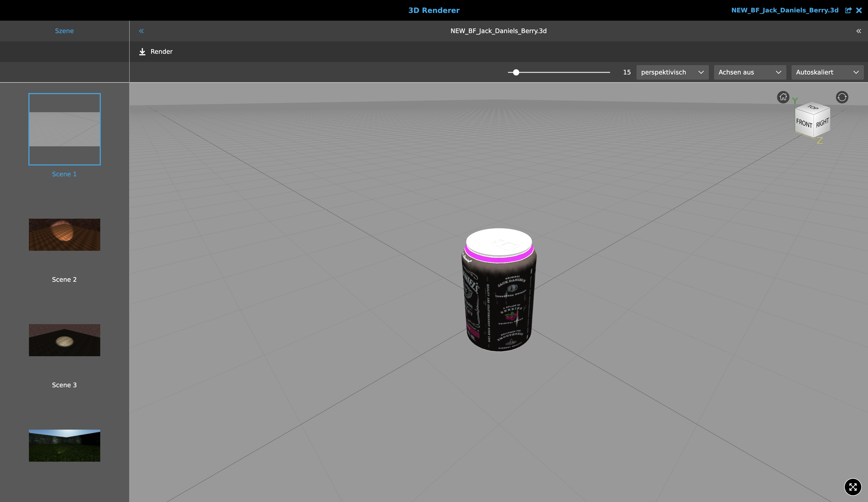868x502 pixels.
Task: Toggle selection of the Scene 1 thumbnail
Action: pyautogui.click(x=64, y=129)
